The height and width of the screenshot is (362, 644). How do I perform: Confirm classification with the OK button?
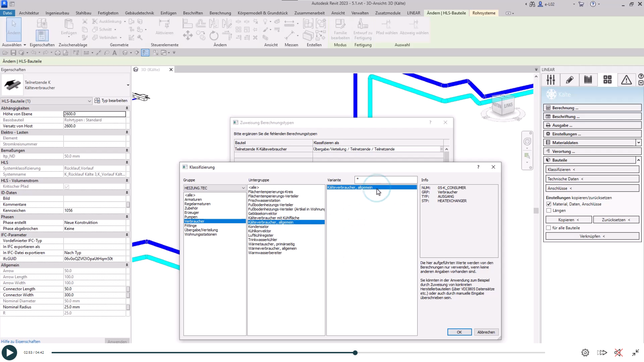tap(459, 332)
